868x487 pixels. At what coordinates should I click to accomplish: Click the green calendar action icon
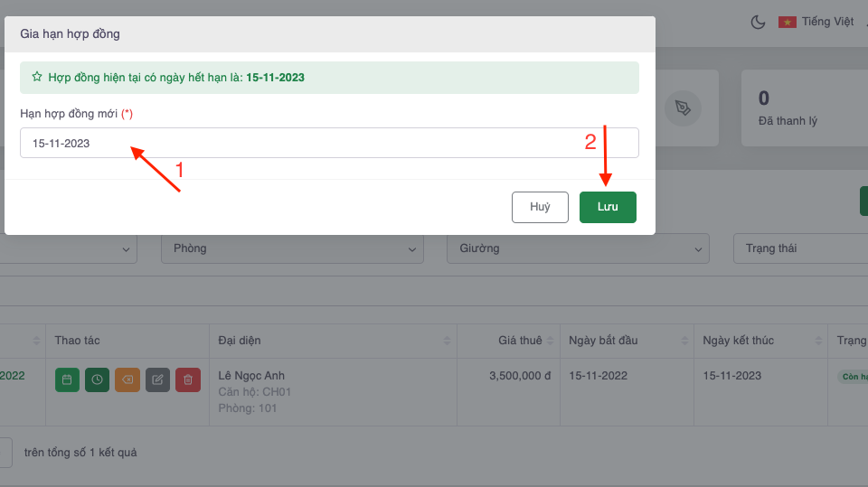(67, 380)
